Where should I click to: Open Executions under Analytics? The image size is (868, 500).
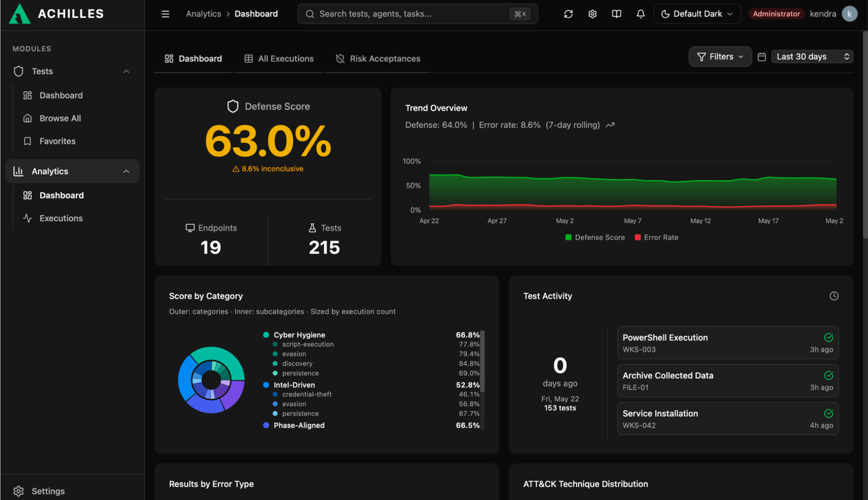pos(61,218)
